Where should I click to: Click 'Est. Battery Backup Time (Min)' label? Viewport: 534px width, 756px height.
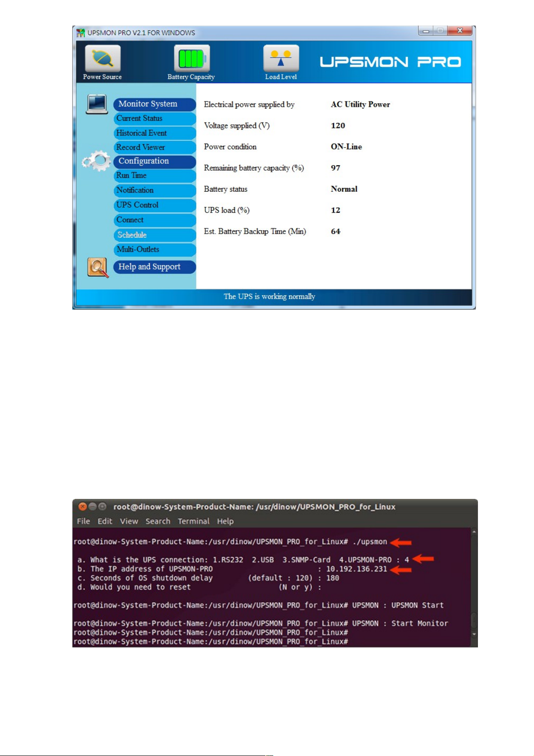255,232
